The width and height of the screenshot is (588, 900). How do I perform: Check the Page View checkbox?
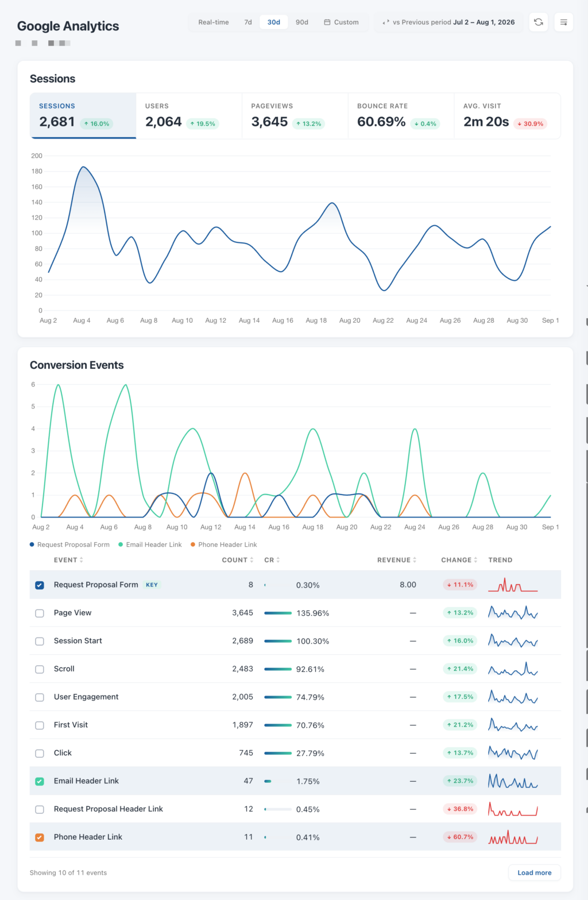(x=40, y=613)
